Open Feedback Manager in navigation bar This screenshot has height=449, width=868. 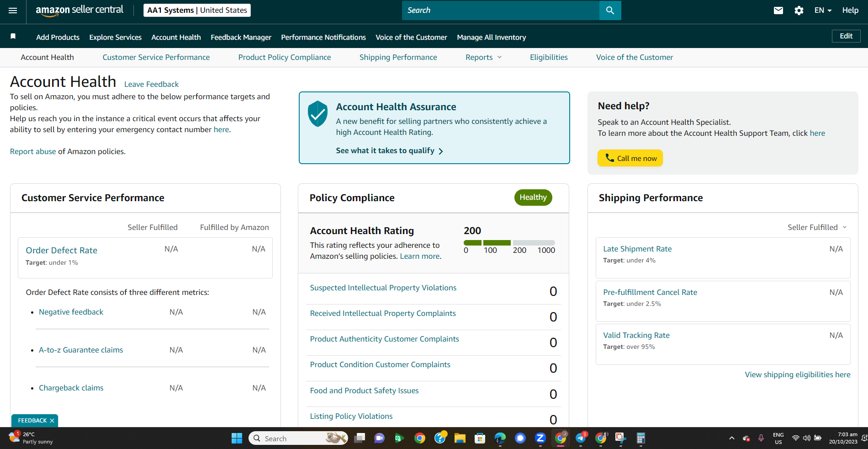pos(241,37)
